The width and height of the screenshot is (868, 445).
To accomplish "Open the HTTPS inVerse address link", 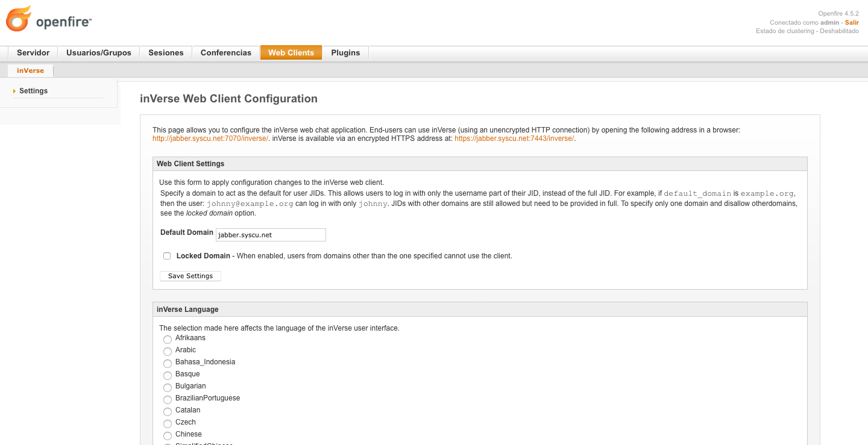I will pyautogui.click(x=514, y=138).
